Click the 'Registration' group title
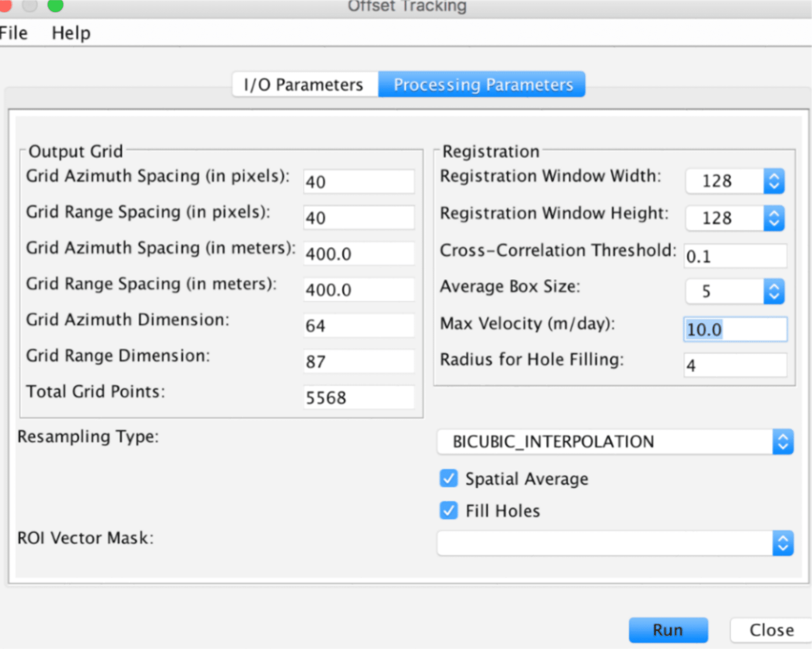The width and height of the screenshot is (812, 649). [x=491, y=151]
